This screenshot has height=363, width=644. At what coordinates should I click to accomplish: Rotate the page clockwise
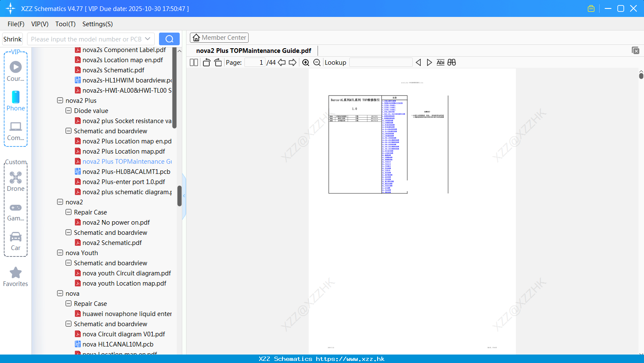coord(218,63)
